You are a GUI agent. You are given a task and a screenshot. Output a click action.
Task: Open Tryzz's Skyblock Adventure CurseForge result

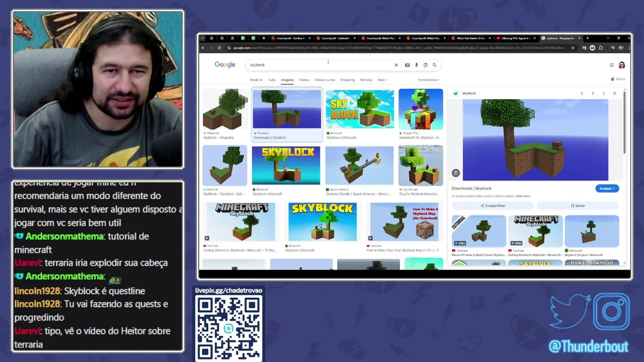421,171
